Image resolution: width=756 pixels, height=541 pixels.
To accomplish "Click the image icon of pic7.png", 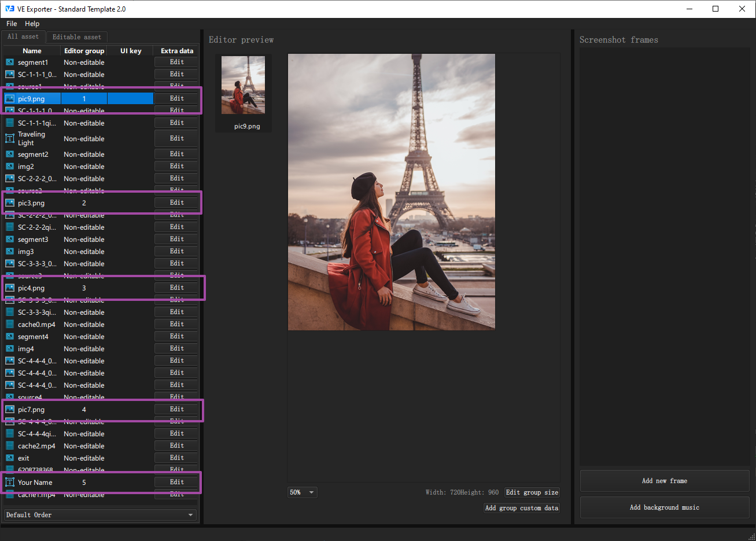I will [10, 410].
